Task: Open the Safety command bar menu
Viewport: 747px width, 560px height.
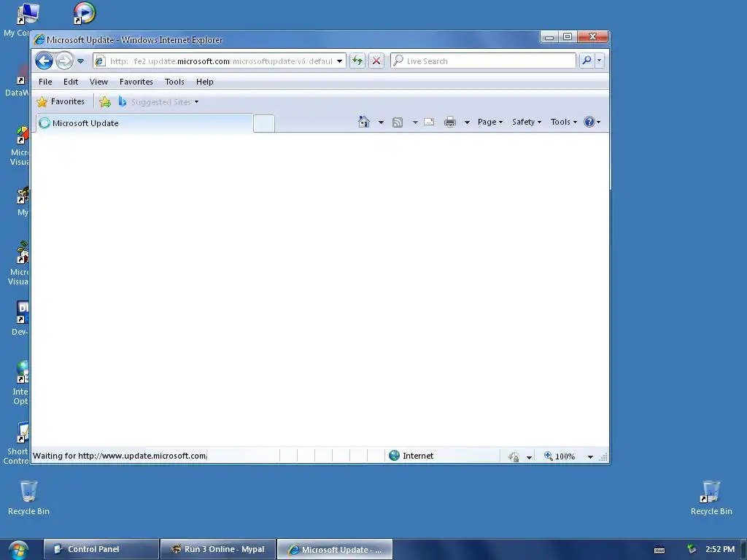Action: (527, 122)
